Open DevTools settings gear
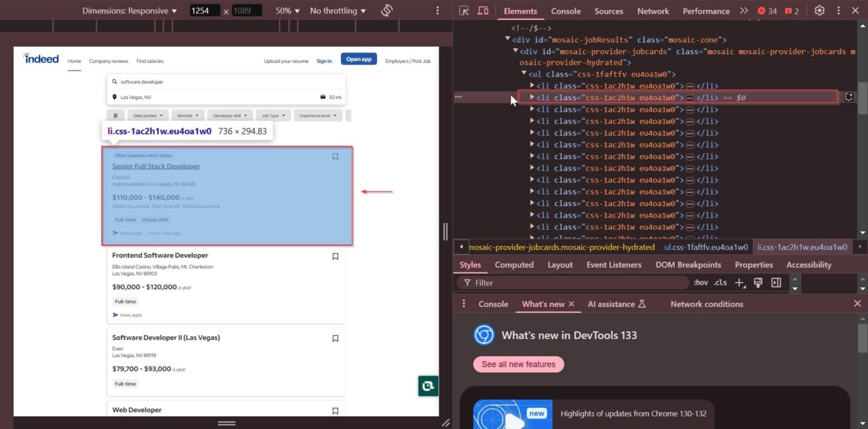Viewport: 868px width, 429px height. pos(820,11)
